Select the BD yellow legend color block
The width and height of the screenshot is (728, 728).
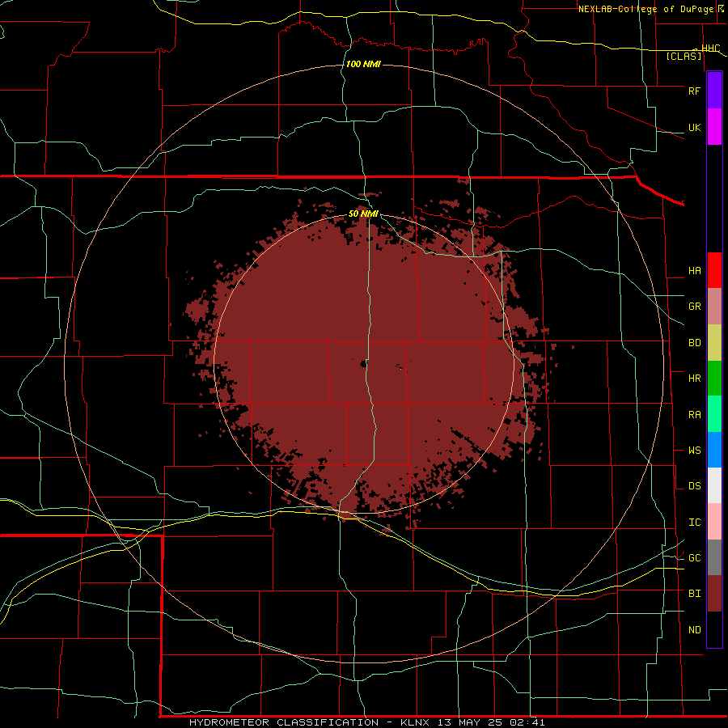(714, 343)
